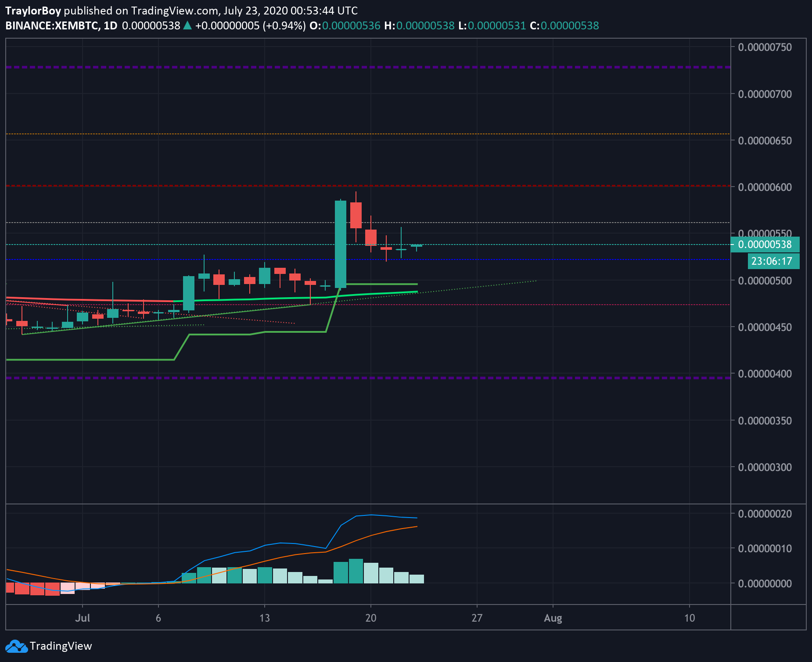Click the 13 date label on time axis
This screenshot has height=662, width=812.
(265, 618)
